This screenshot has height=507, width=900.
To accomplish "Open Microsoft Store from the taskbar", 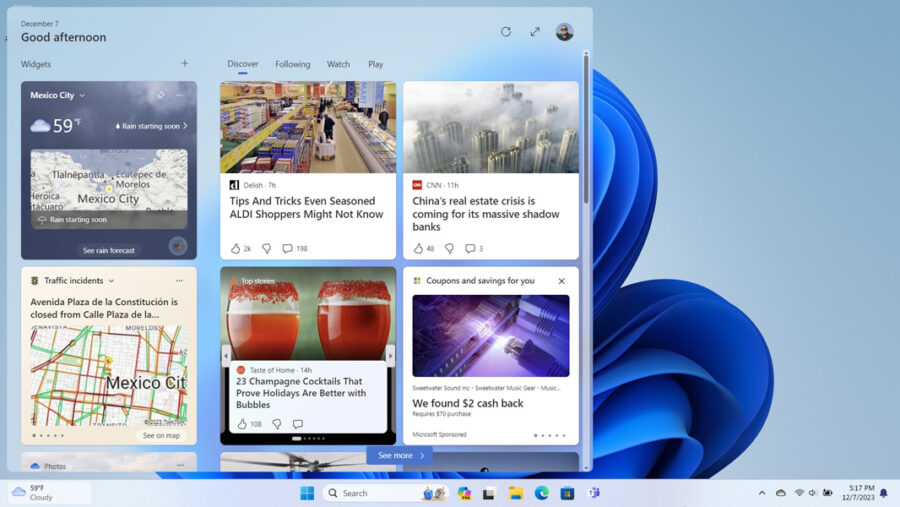I will click(x=567, y=493).
